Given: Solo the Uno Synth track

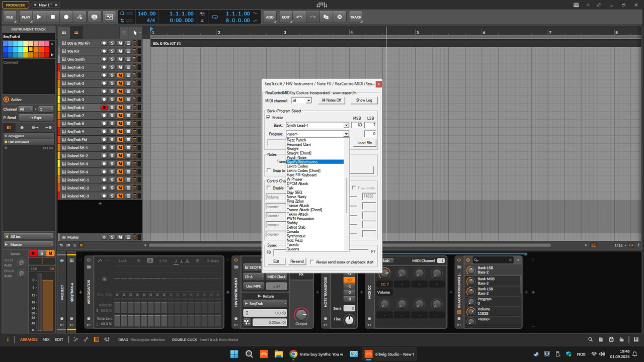Looking at the screenshot, I should pyautogui.click(x=112, y=59).
